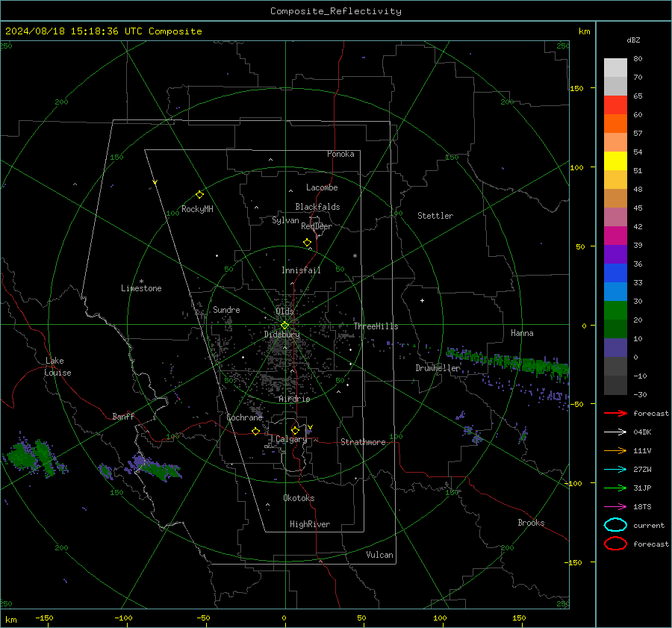Click the Strathmore town label
Screen dimensions: 672x628
pyautogui.click(x=363, y=442)
